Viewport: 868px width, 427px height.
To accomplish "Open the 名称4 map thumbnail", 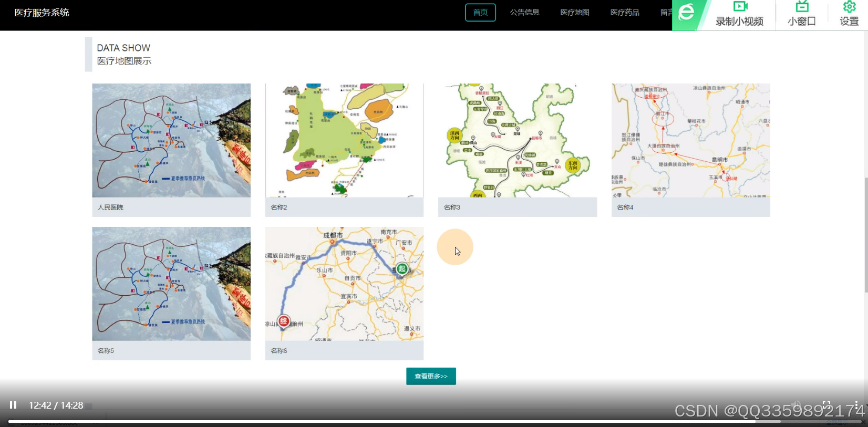I will click(691, 140).
